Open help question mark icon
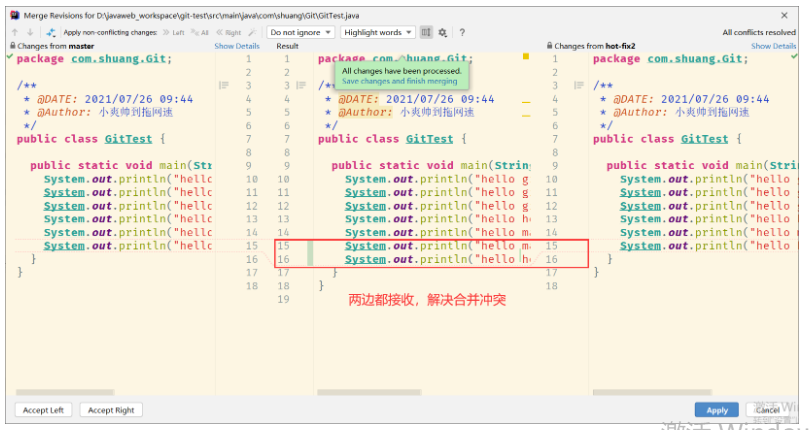This screenshot has width=812, height=430. 462,32
